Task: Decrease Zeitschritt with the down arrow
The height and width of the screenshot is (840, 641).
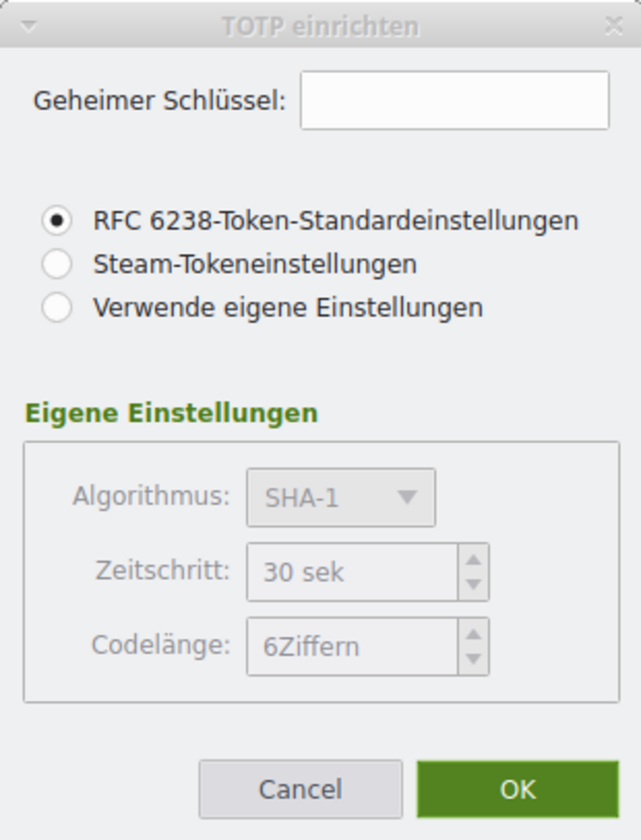Action: click(474, 584)
